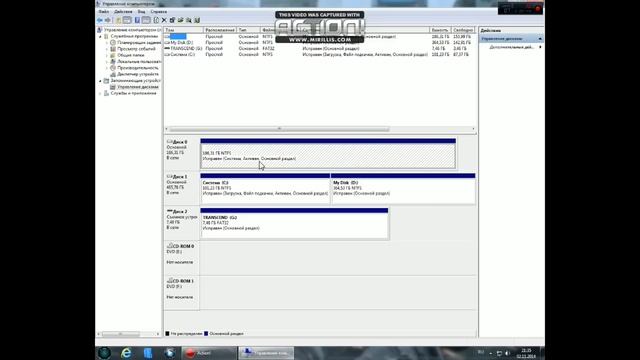Image resolution: width=640 pixels, height=360 pixels.
Task: Select the TRANSCEND (G:) volume row
Action: [x=320, y=49]
